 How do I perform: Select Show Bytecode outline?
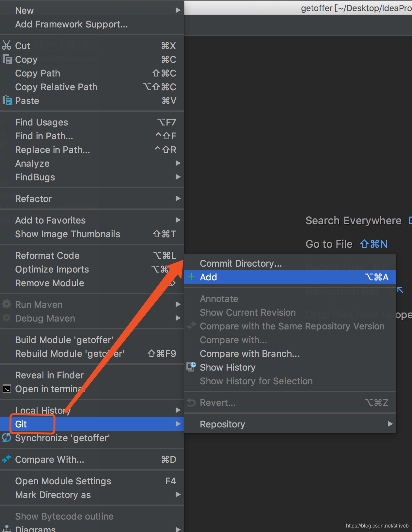tap(92, 516)
